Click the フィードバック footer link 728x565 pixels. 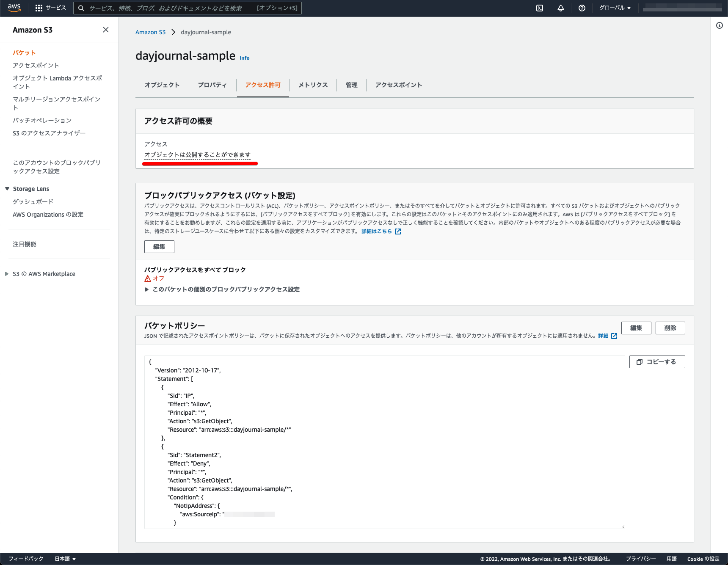[26, 559]
